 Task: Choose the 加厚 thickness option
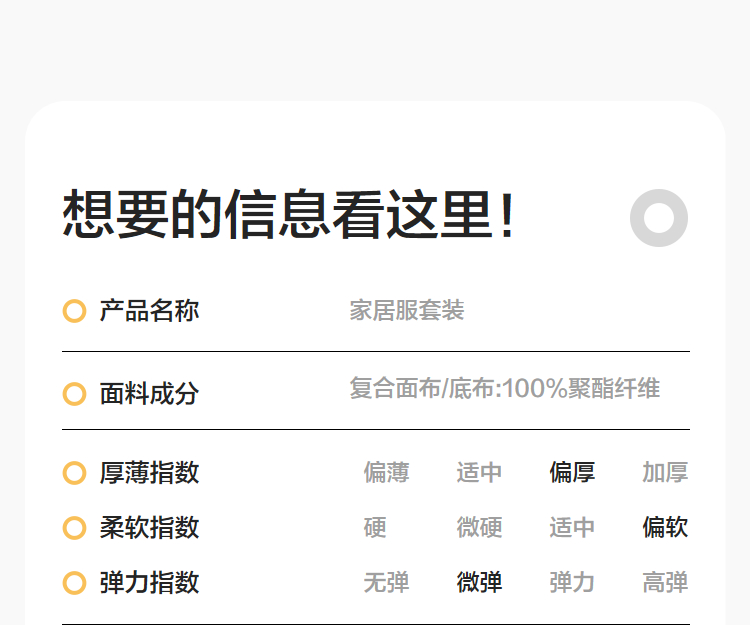pos(665,472)
